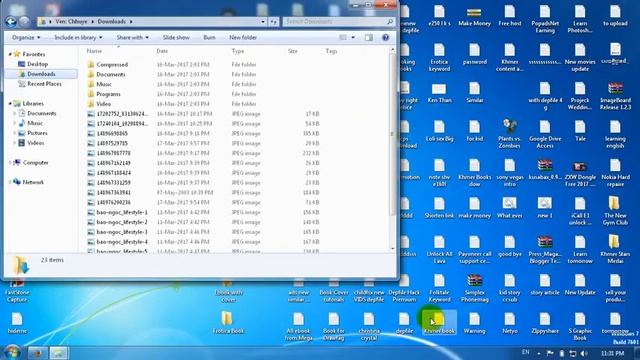Open Windows Explorer taskbar button

58,353
